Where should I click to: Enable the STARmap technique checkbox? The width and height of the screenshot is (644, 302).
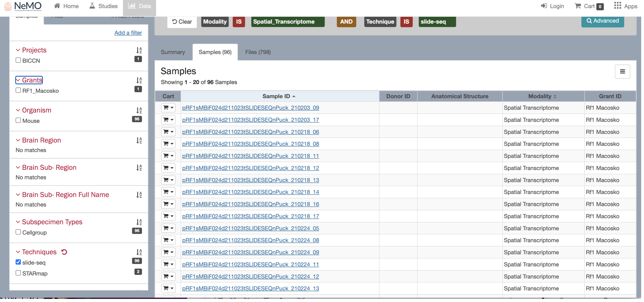pyautogui.click(x=18, y=273)
